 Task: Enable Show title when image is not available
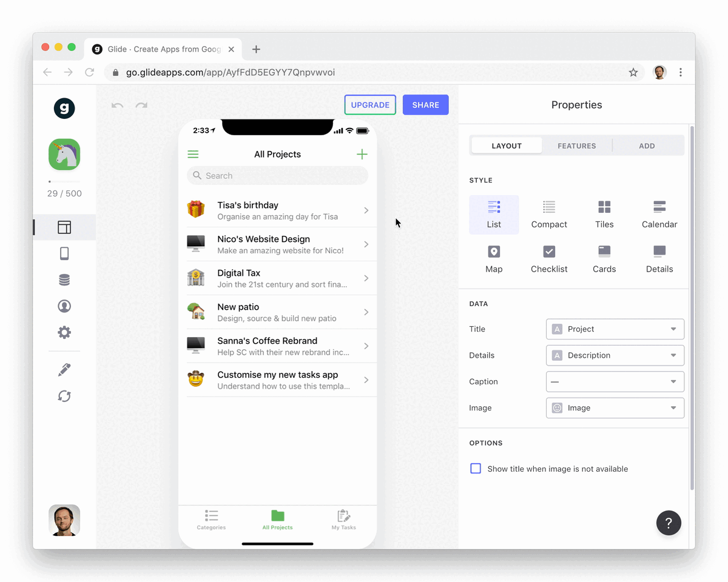(476, 469)
